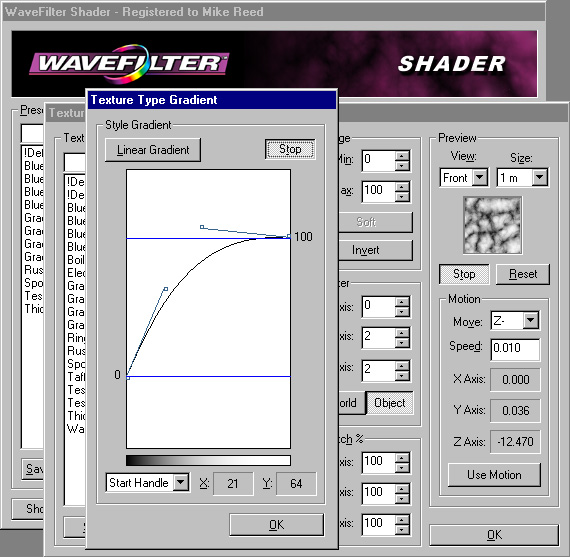Select the Taf entry in the texture list

[x=76, y=377]
